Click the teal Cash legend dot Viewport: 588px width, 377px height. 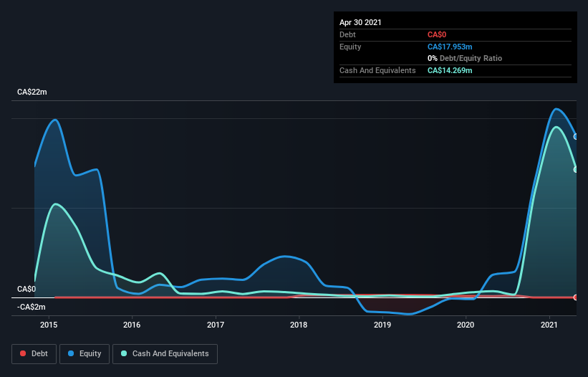pos(124,353)
